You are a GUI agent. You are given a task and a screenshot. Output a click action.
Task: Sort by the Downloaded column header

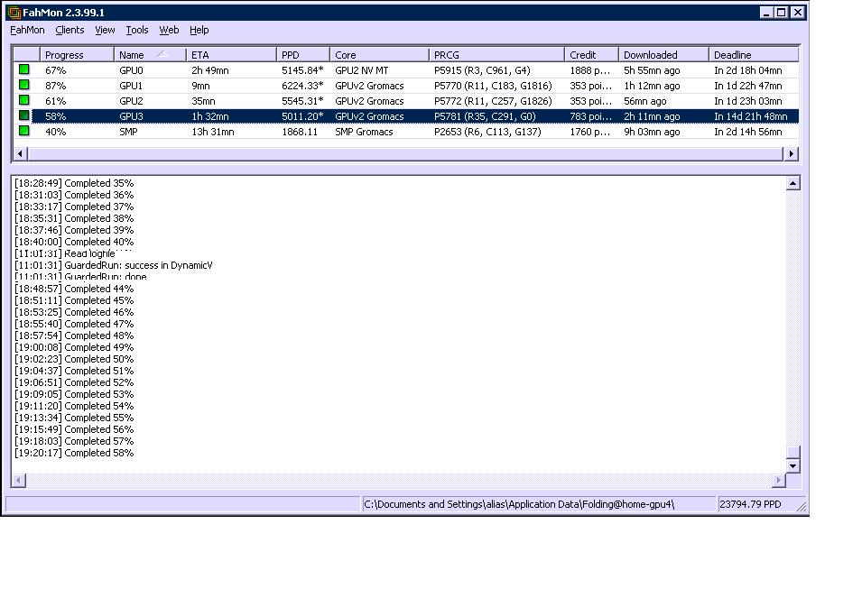click(663, 55)
